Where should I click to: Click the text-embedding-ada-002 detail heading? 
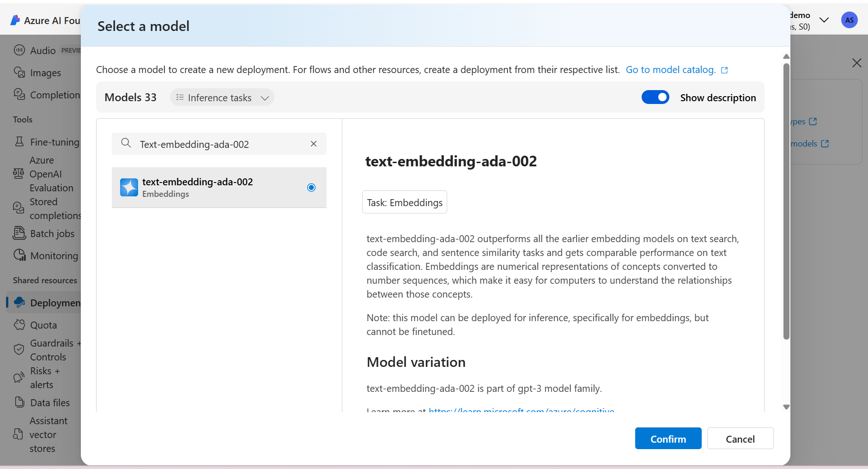tap(451, 161)
